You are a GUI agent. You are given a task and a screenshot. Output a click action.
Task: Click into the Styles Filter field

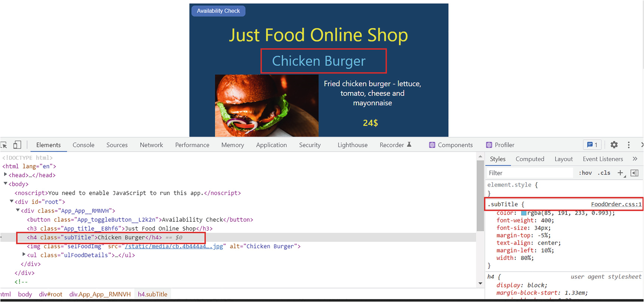[529, 173]
